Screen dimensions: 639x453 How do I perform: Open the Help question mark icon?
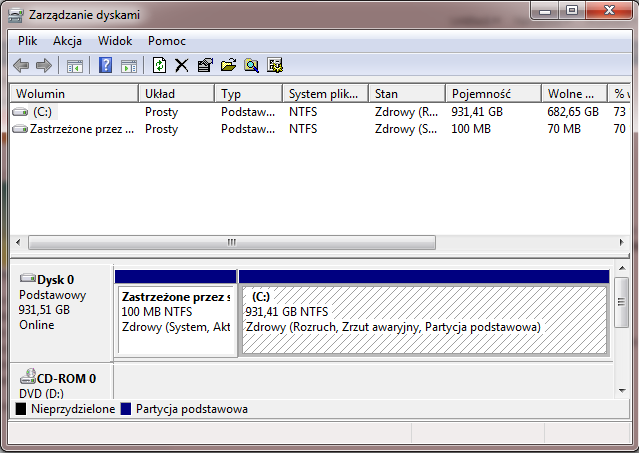106,65
